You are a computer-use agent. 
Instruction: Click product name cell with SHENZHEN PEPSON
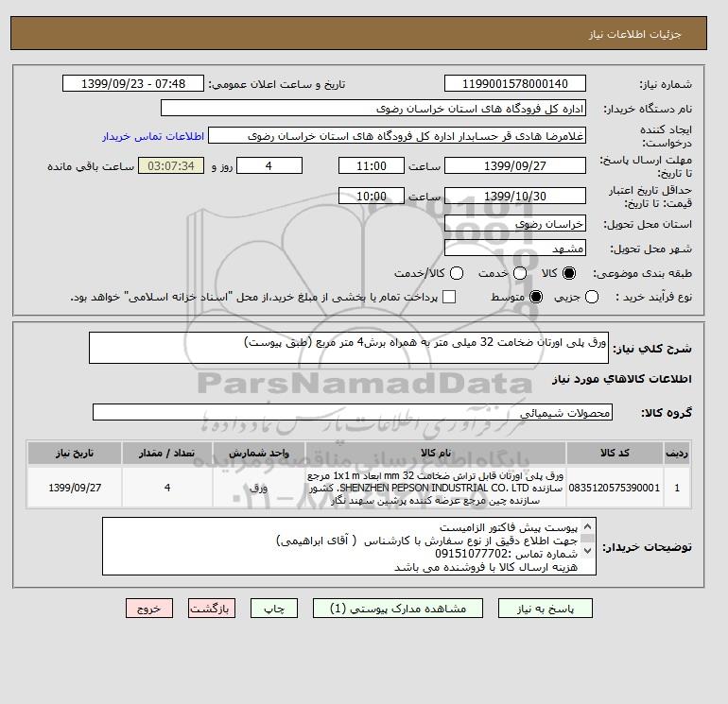(436, 488)
